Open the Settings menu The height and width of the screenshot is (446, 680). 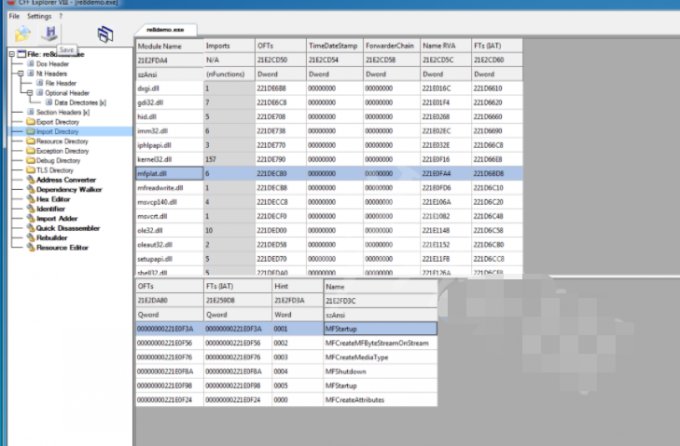pyautogui.click(x=39, y=16)
